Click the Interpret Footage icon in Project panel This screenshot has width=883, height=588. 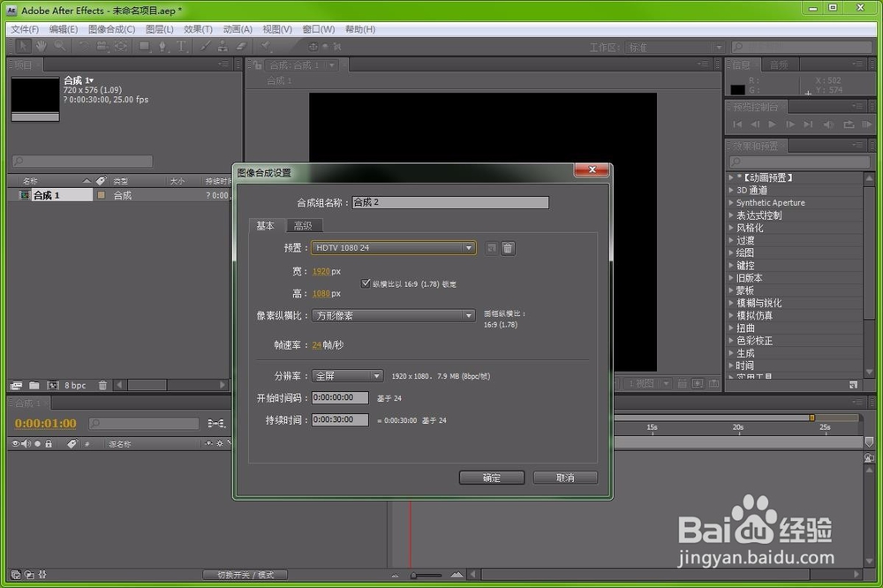tap(16, 385)
